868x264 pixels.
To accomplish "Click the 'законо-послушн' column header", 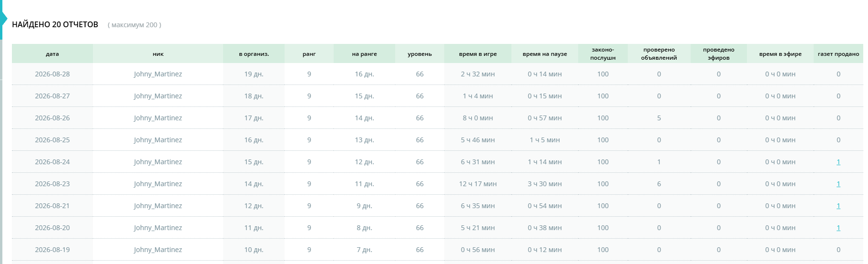I will tap(603, 54).
